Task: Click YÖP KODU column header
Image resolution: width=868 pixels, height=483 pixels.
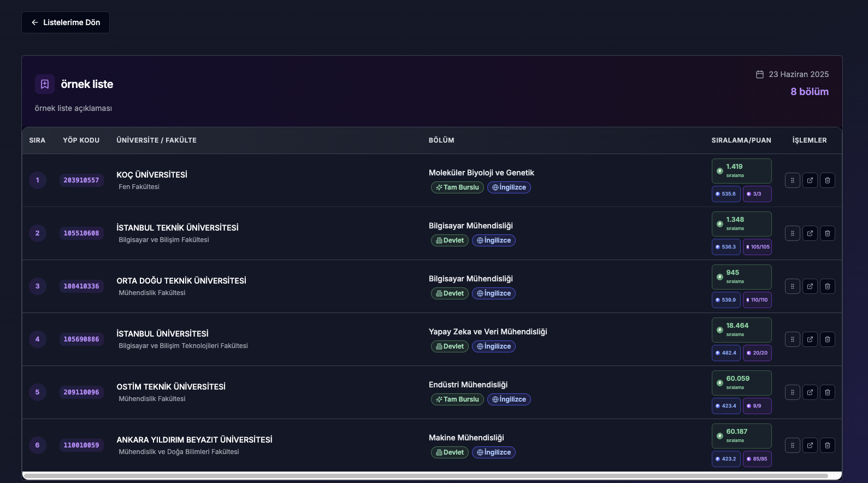Action: coord(81,140)
